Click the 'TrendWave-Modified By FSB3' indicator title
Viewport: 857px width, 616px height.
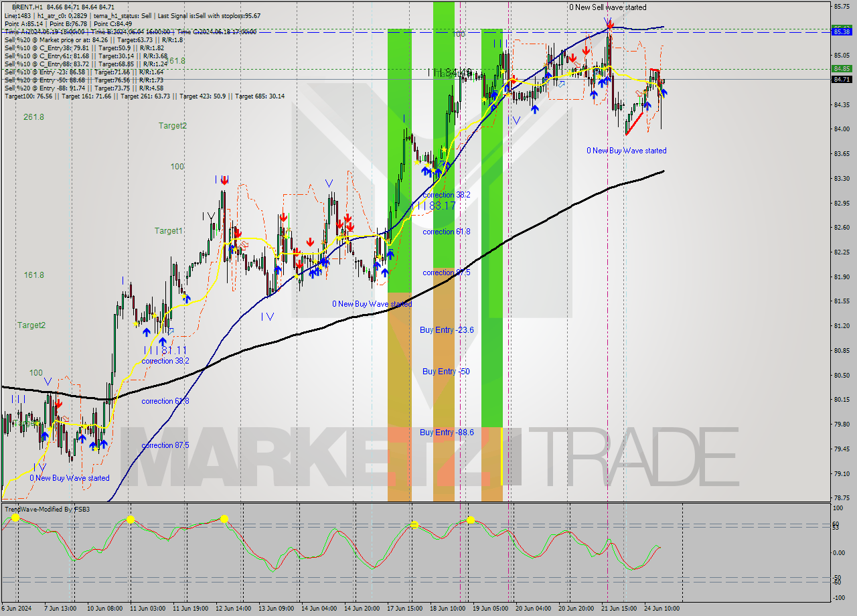47,510
